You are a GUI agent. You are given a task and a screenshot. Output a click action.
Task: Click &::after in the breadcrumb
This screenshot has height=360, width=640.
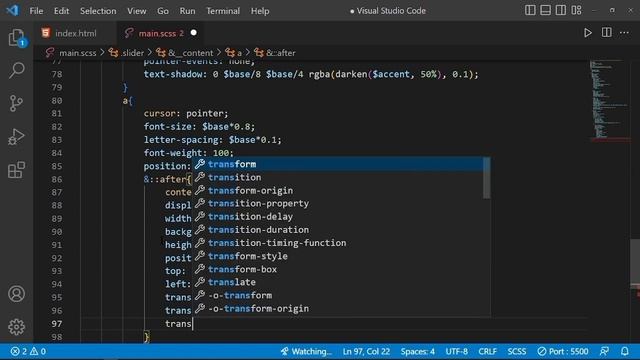[280, 53]
